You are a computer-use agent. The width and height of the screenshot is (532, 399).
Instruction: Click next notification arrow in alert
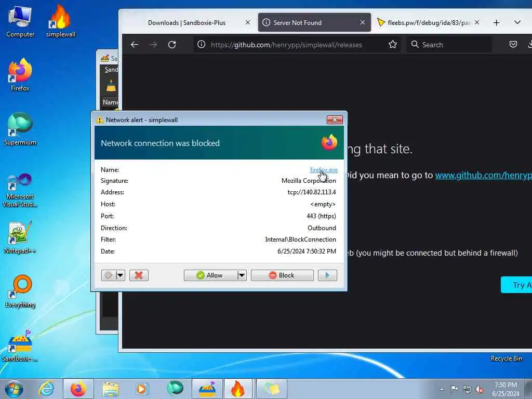pyautogui.click(x=327, y=275)
